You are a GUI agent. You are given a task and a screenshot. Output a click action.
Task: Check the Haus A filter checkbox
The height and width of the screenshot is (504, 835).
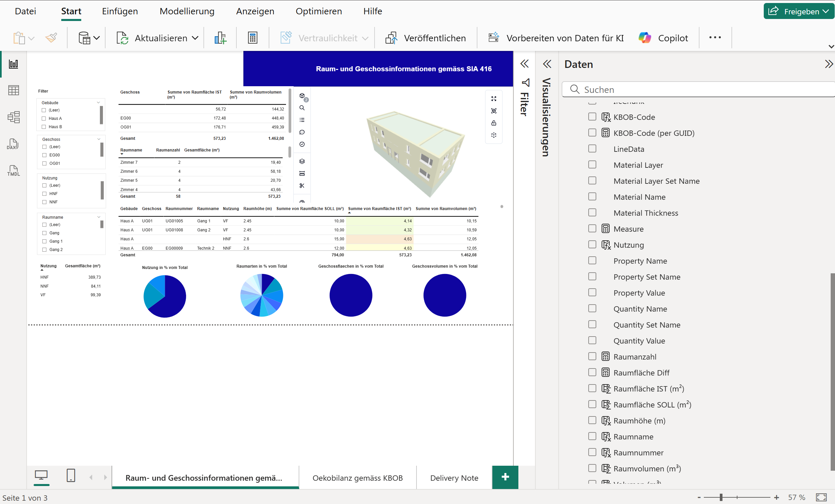(44, 118)
